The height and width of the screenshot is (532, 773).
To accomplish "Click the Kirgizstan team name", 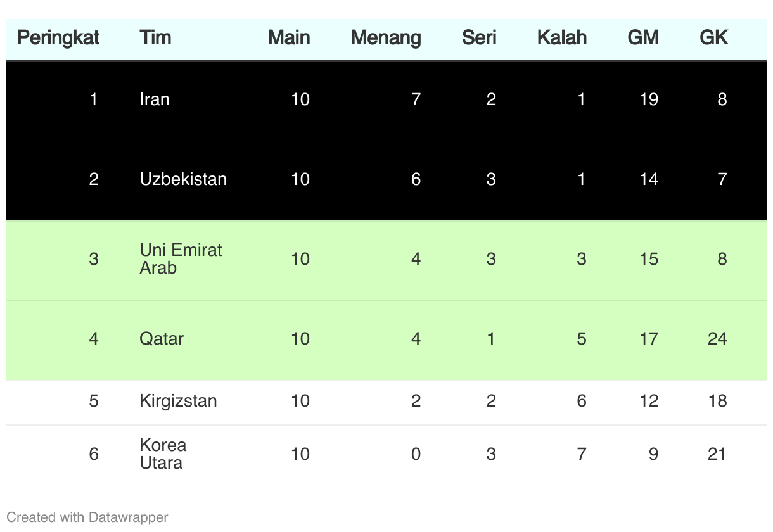I will (178, 401).
